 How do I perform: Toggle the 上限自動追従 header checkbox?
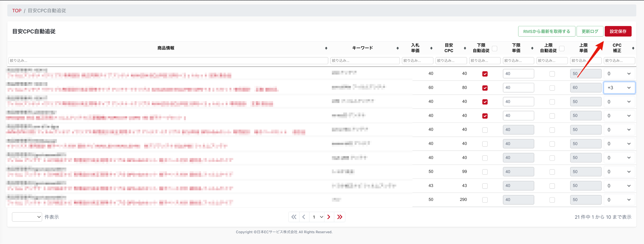coord(562,48)
